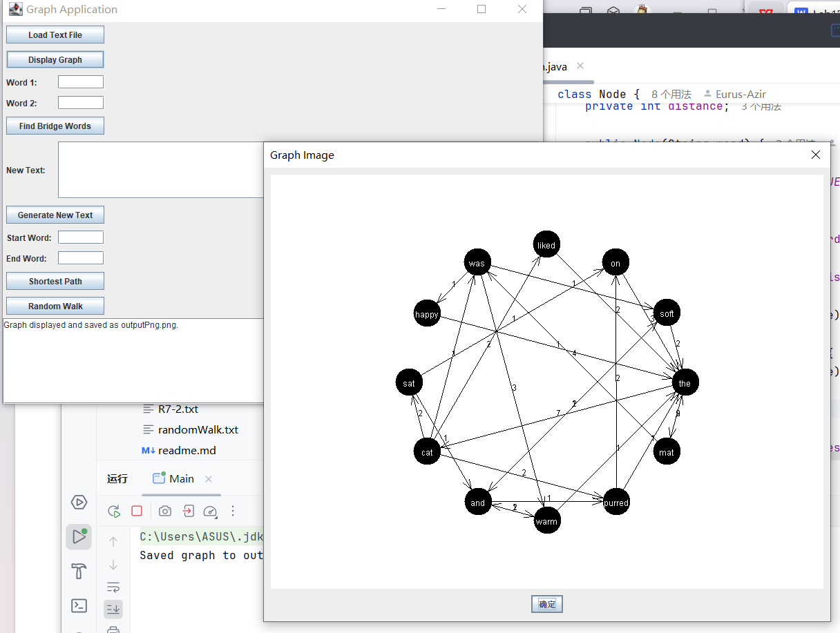Open the Terminal tool window icon
The image size is (840, 633).
[x=79, y=606]
